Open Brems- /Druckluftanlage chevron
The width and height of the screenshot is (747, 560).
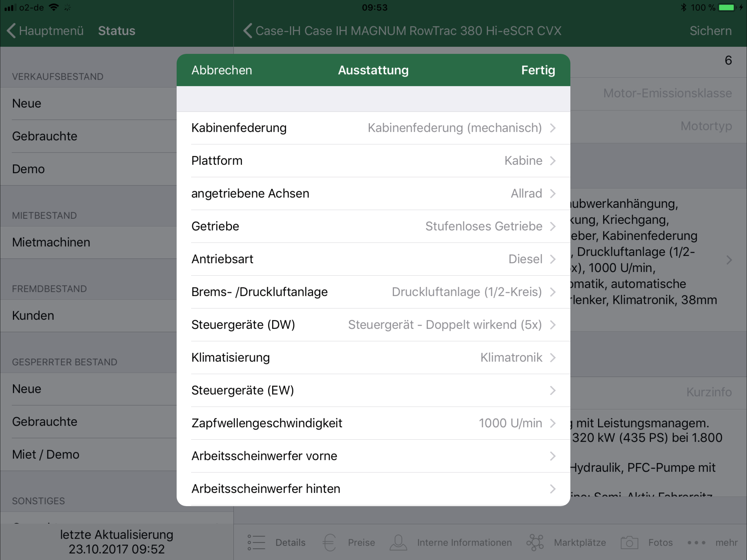click(553, 292)
